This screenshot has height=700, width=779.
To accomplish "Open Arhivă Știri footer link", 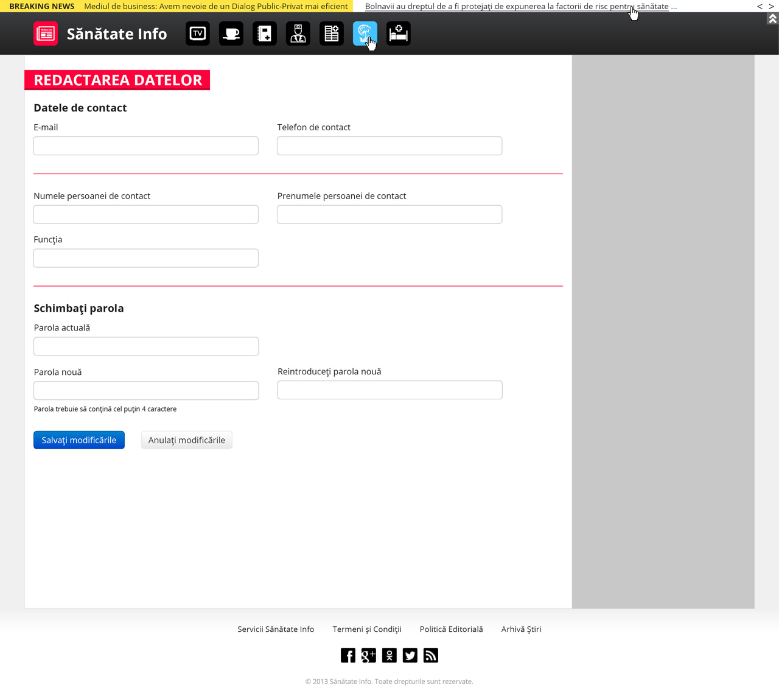I will click(521, 629).
